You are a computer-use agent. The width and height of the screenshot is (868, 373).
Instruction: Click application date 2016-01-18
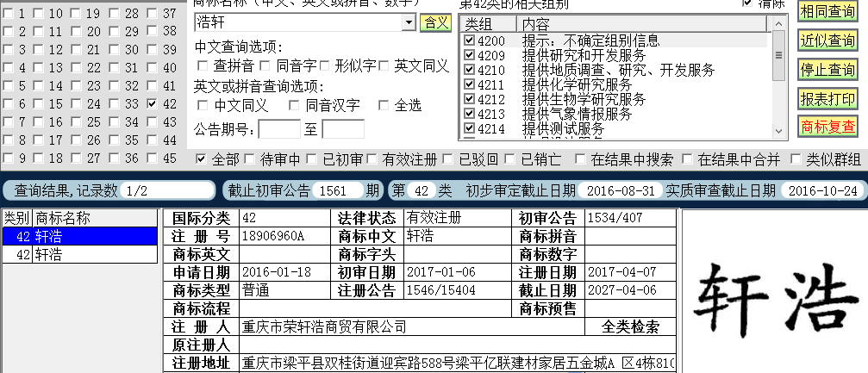(x=277, y=272)
